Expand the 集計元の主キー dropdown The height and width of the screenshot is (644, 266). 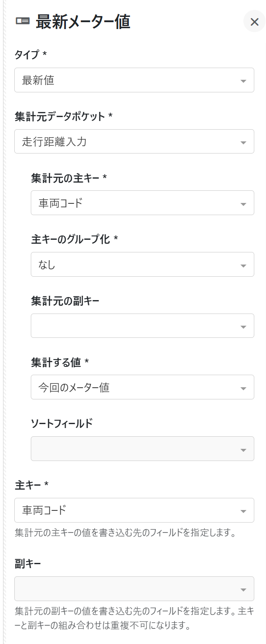(x=135, y=203)
